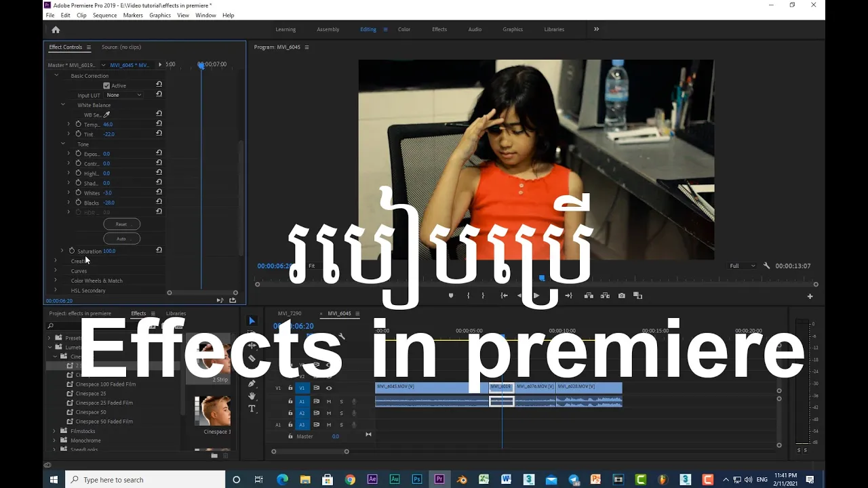This screenshot has width=868, height=488.
Task: Open the Libraries panel tab
Action: 176,313
